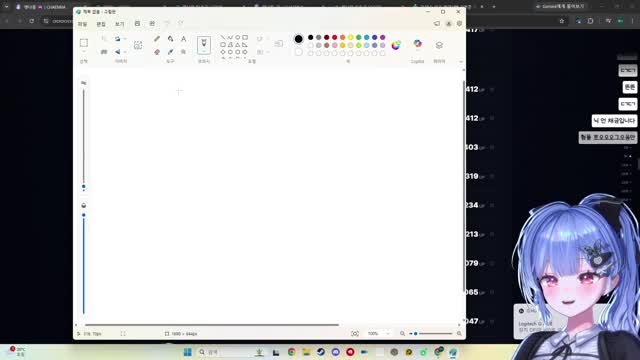
Task: Click the horizontal scrollbar under the canvas
Action: click(212, 325)
